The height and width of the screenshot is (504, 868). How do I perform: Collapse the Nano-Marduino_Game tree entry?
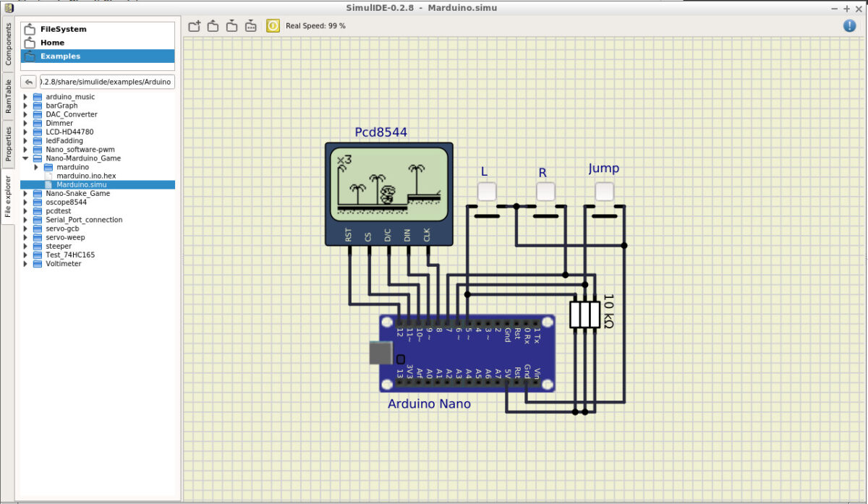[26, 158]
